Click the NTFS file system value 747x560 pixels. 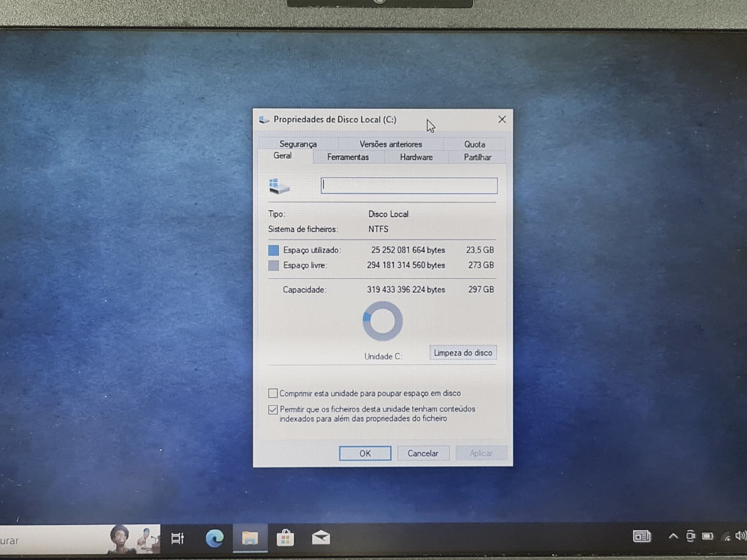[x=378, y=229]
